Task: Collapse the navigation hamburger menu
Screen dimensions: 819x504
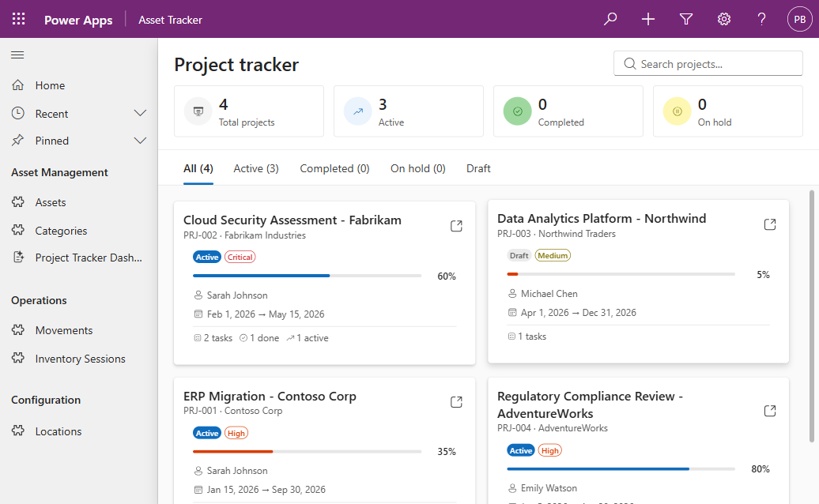Action: [x=17, y=55]
